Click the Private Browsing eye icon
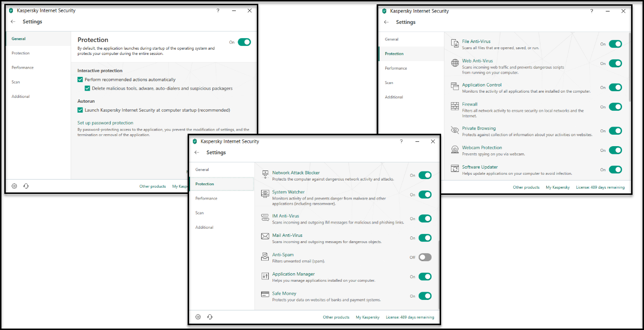The image size is (644, 330). pyautogui.click(x=454, y=130)
